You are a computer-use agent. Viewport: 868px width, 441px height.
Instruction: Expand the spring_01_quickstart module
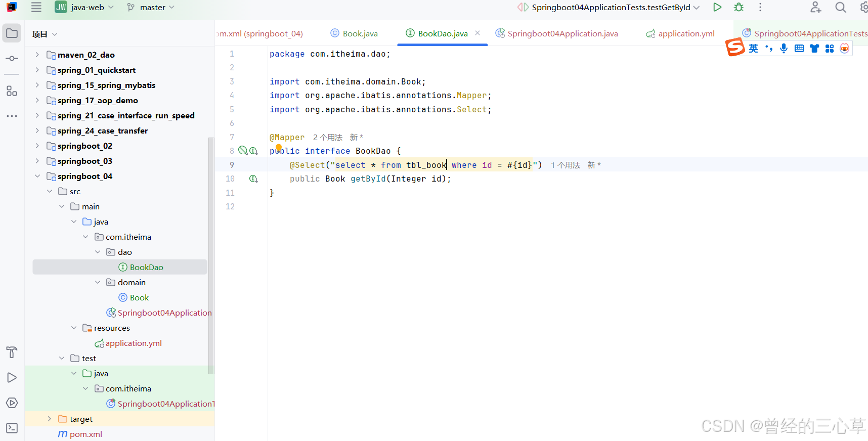tap(37, 70)
